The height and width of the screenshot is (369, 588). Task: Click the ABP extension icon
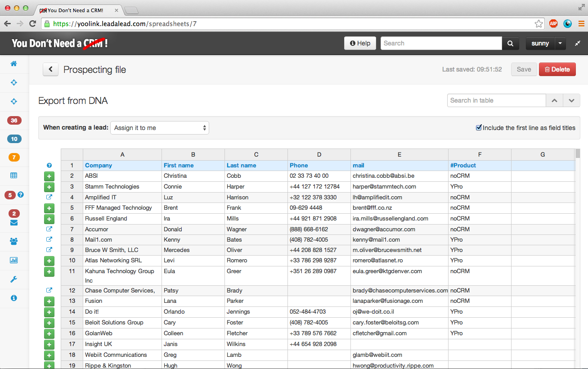[x=553, y=23]
